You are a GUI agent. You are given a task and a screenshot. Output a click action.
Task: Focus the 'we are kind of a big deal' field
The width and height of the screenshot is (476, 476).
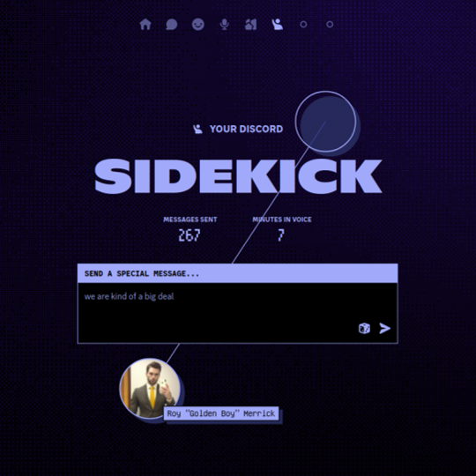click(238, 313)
